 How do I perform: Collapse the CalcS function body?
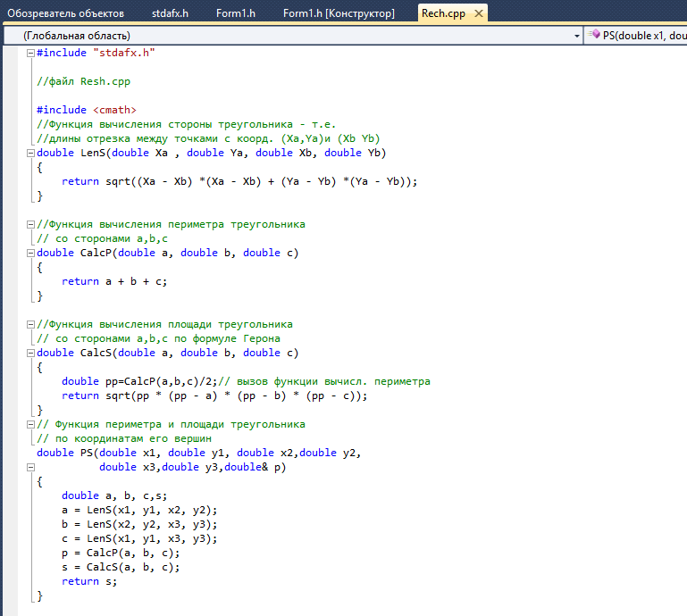tap(30, 353)
